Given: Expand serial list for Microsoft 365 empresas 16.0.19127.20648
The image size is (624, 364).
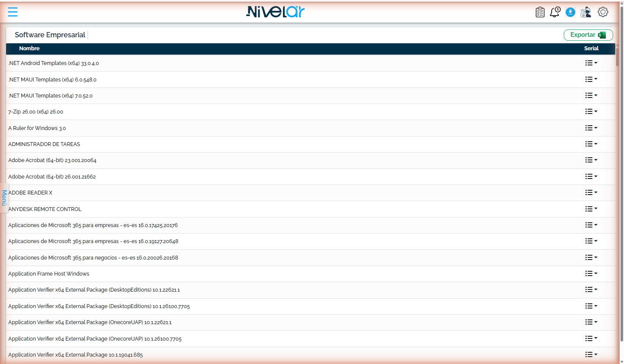Looking at the screenshot, I should 591,241.
